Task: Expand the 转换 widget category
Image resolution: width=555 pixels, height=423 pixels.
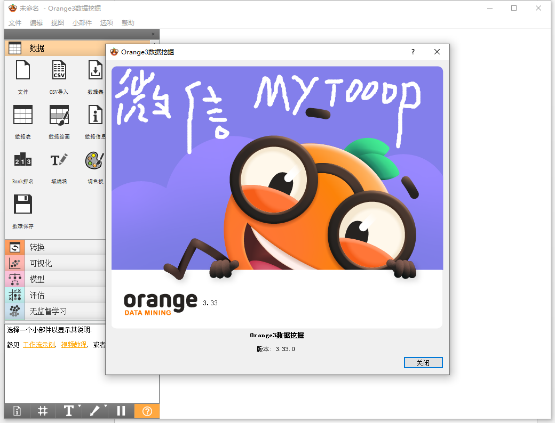Action: tap(55, 247)
